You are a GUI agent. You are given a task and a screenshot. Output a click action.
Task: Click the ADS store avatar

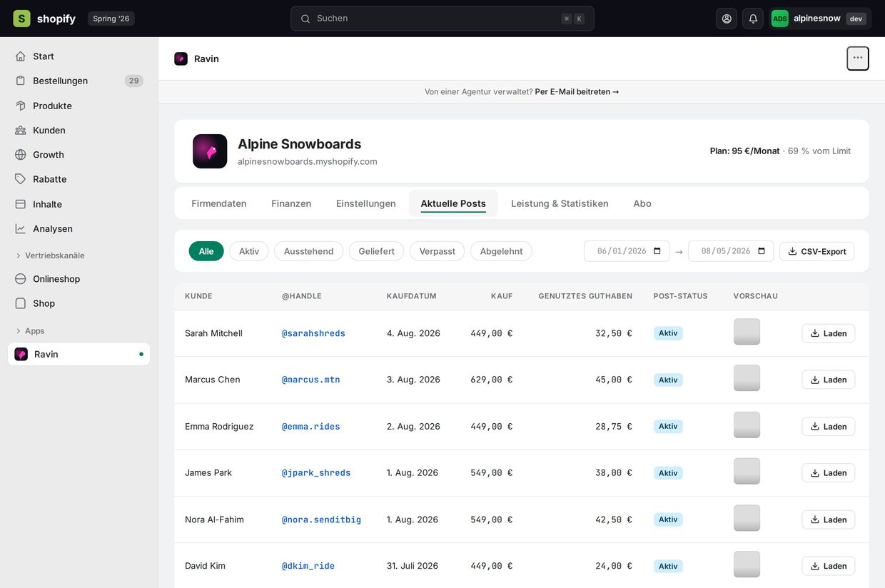click(780, 19)
